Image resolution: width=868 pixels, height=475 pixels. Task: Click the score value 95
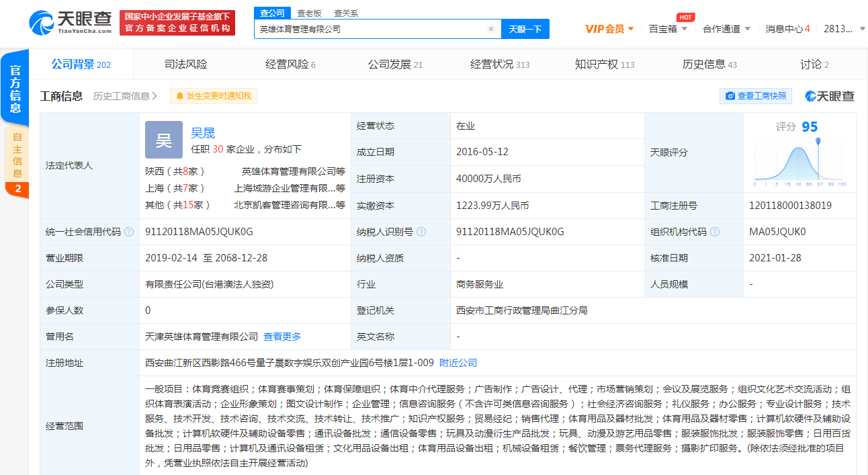point(810,127)
